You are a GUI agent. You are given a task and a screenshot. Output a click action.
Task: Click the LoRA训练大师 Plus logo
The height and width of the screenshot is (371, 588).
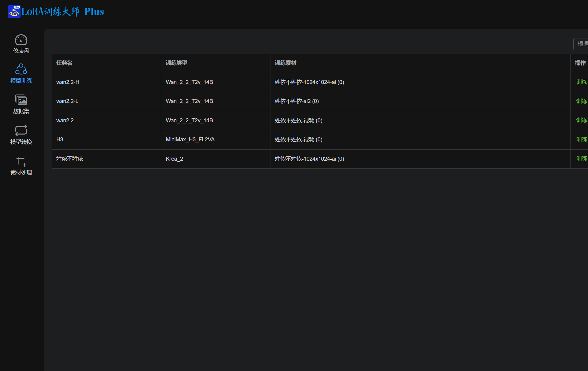click(56, 12)
